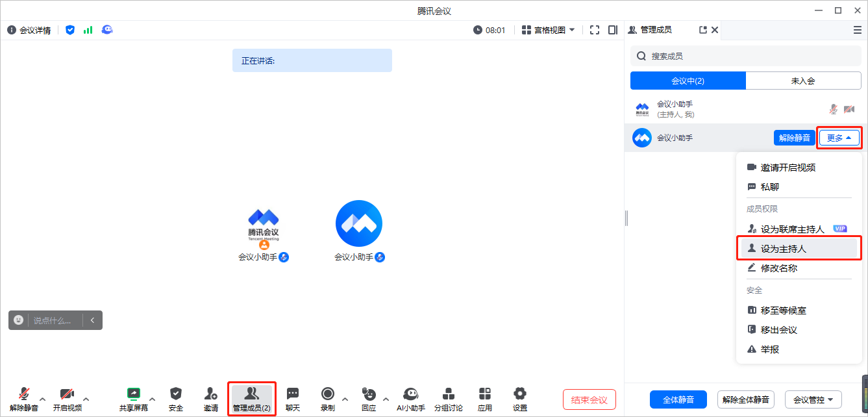Check the green network signal bars
The height and width of the screenshot is (417, 868).
tap(88, 30)
